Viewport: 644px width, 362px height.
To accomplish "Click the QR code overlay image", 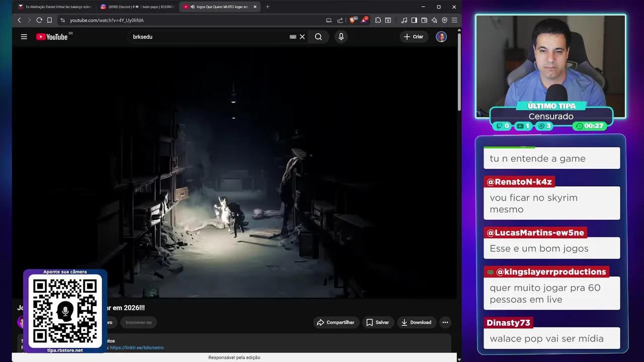I will coord(65,311).
